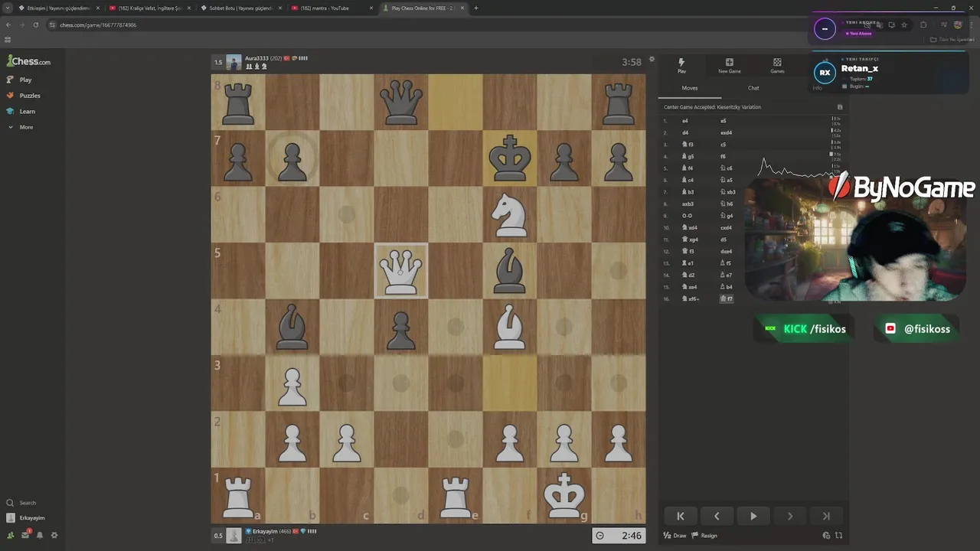The image size is (980, 551).
Task: Go forward one move
Action: point(789,516)
